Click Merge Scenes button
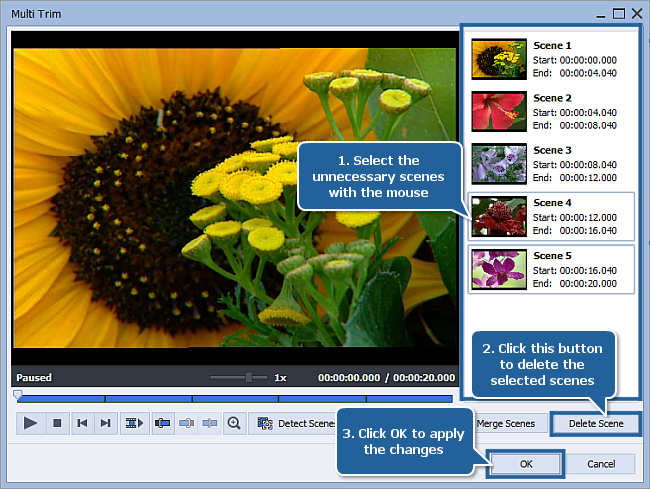The width and height of the screenshot is (650, 489). point(511,424)
